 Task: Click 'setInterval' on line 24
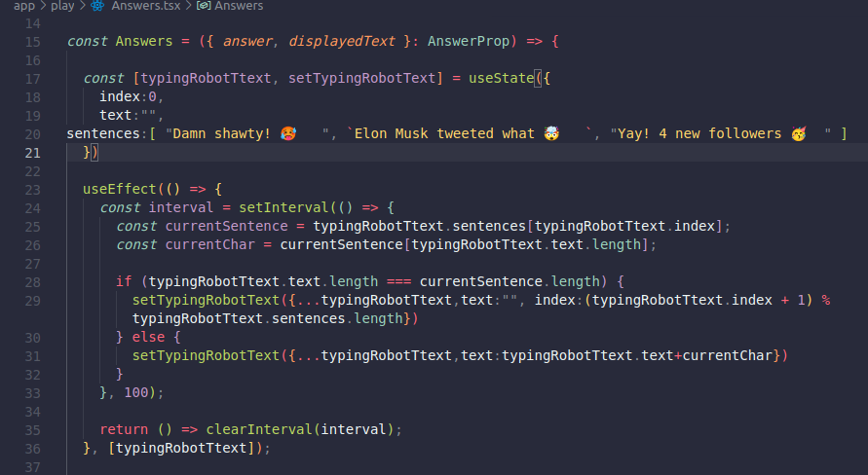[284, 207]
